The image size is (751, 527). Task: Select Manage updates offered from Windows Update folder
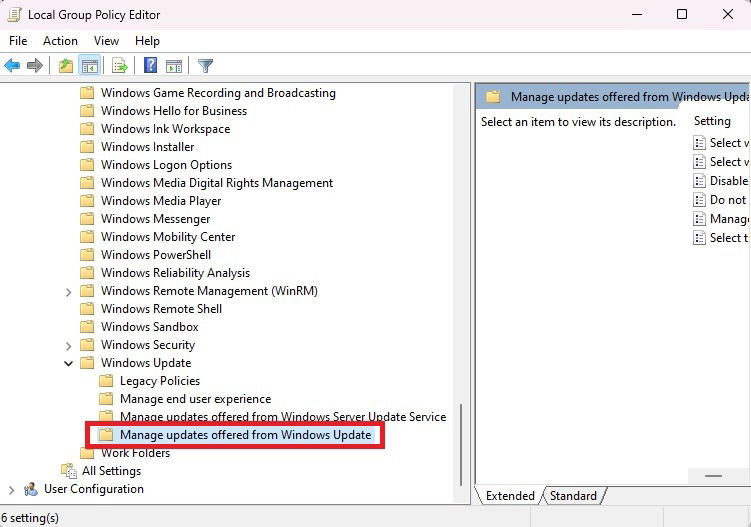(245, 435)
